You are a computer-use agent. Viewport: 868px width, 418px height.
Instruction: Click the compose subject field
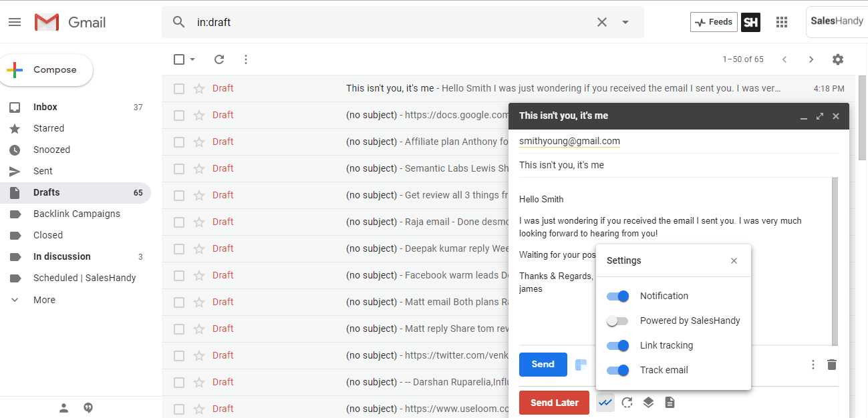click(x=678, y=165)
